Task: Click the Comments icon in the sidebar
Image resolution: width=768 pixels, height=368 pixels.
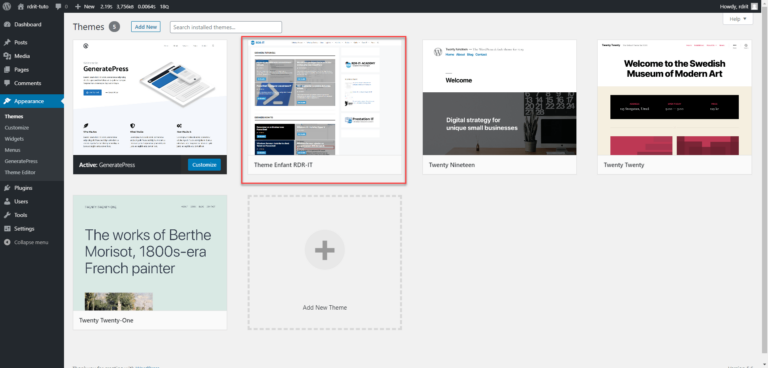Action: point(7,83)
